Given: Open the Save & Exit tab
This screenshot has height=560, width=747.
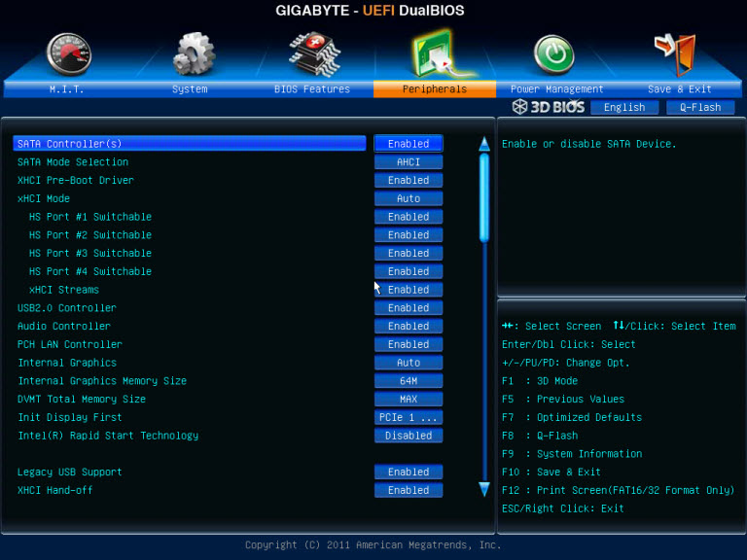Looking at the screenshot, I should tap(680, 89).
